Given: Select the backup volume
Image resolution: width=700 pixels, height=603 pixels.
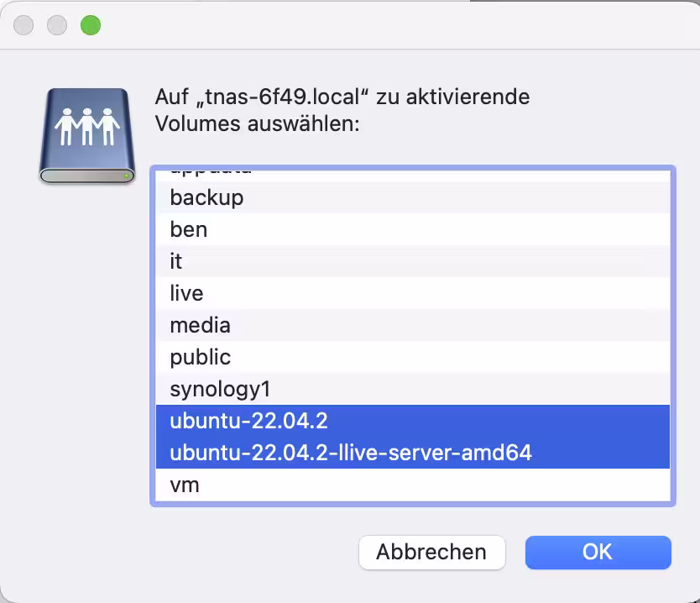Looking at the screenshot, I should point(413,197).
